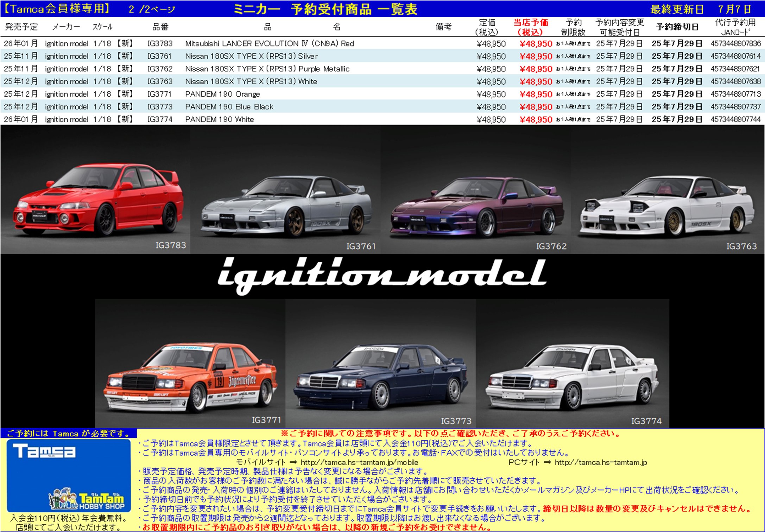Click the 予約内容変更可能受付日 column header
This screenshot has height=532, width=765.
(620, 27)
